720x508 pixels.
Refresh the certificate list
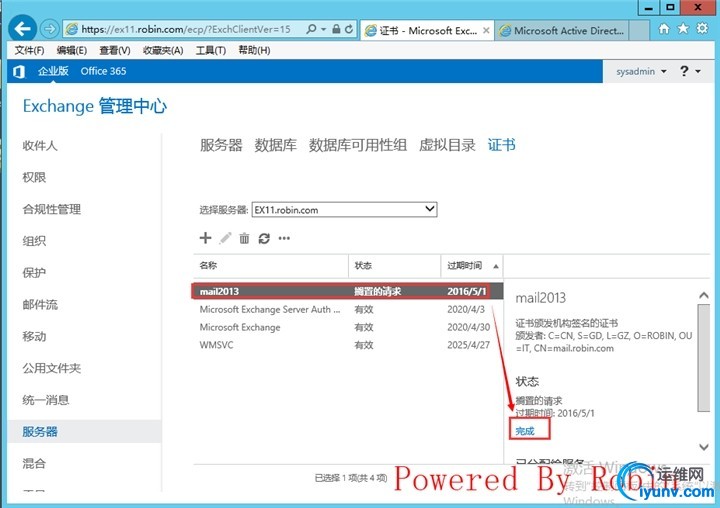click(x=264, y=238)
